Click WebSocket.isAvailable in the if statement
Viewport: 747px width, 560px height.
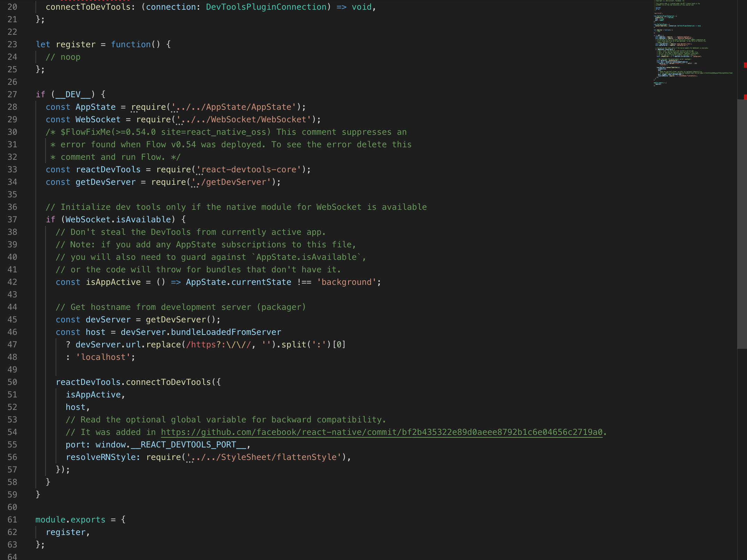(118, 220)
